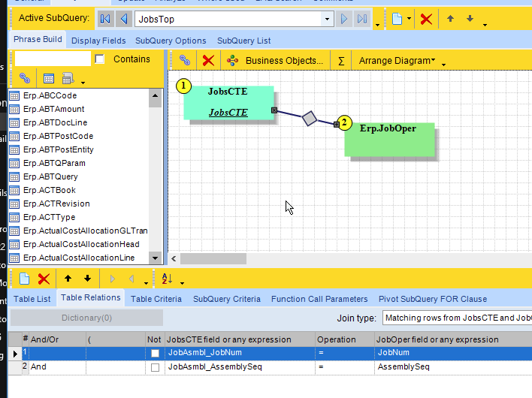Image resolution: width=532 pixels, height=398 pixels.
Task: Select Erp.ABTQuery in table list
Action: (x=50, y=176)
